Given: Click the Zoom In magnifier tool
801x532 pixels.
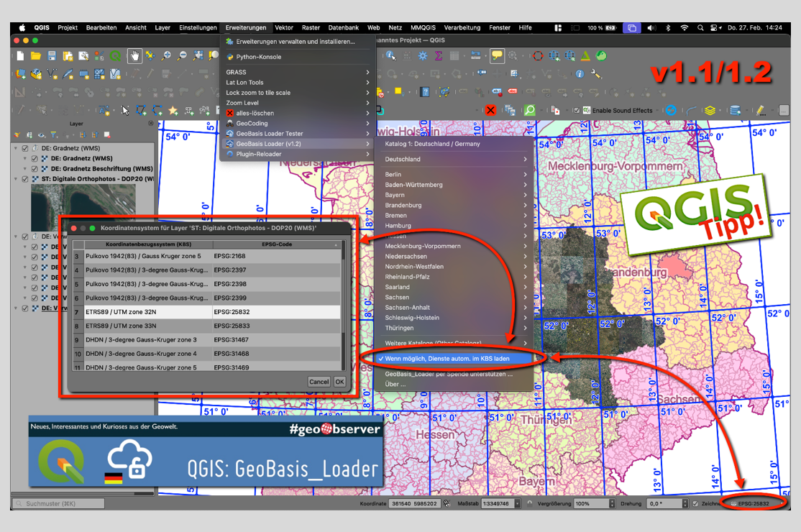Looking at the screenshot, I should click(x=167, y=55).
